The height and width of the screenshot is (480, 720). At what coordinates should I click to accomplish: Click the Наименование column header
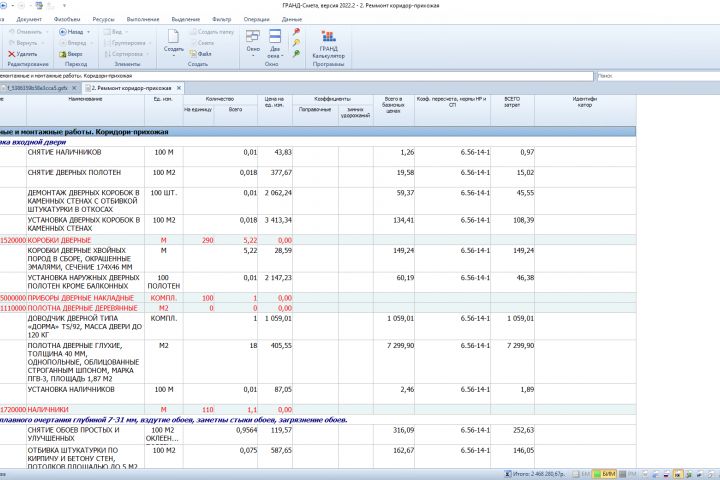click(x=85, y=110)
